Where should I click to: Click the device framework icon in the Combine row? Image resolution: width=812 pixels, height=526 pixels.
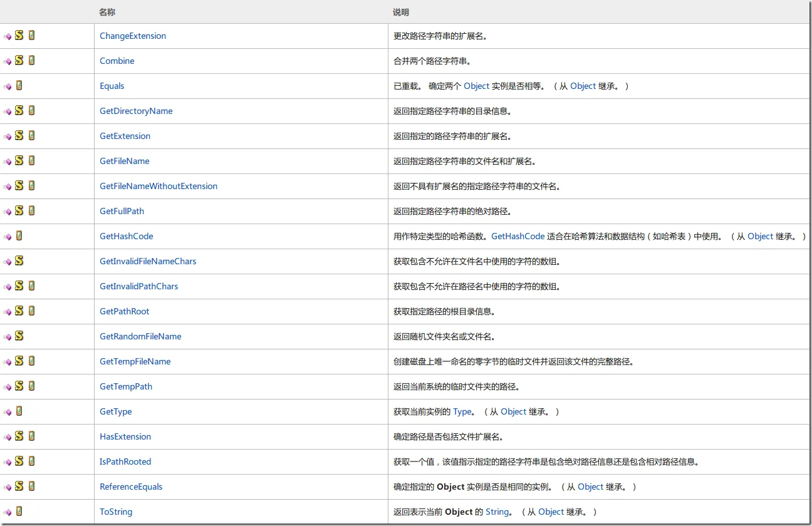[x=31, y=61]
